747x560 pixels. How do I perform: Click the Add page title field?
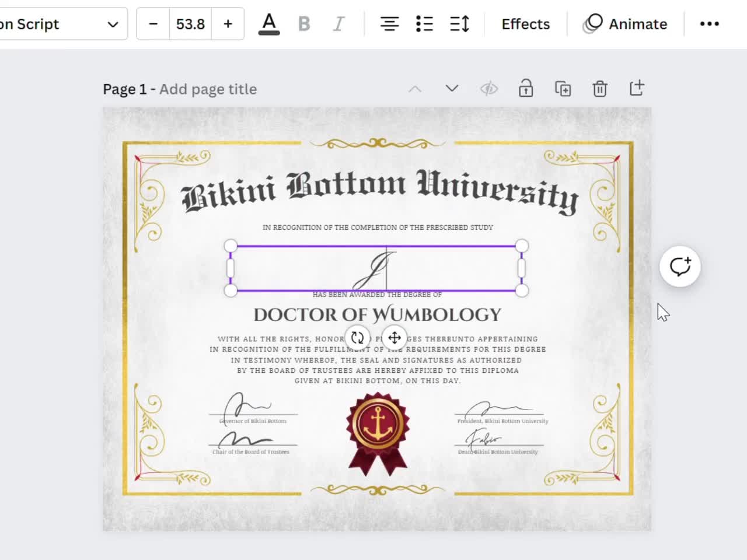(x=208, y=89)
